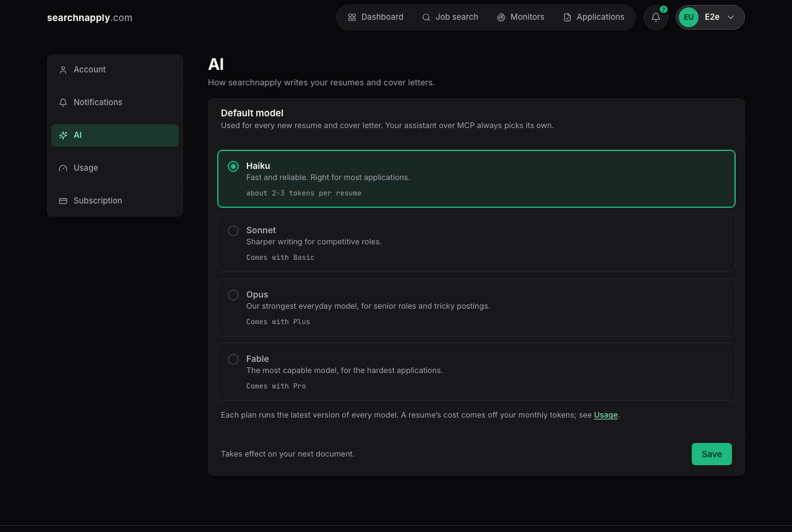Select the Sonnet radio button
792x532 pixels.
pyautogui.click(x=233, y=231)
